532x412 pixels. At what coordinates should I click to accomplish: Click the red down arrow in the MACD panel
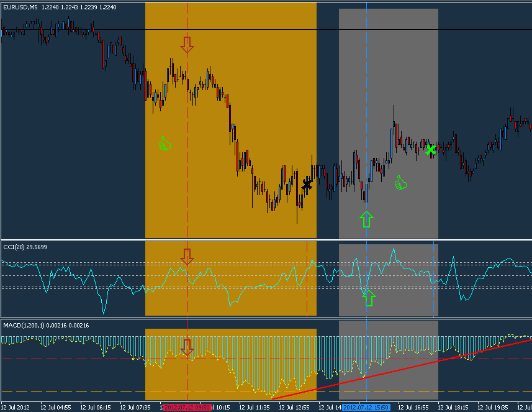pyautogui.click(x=187, y=348)
